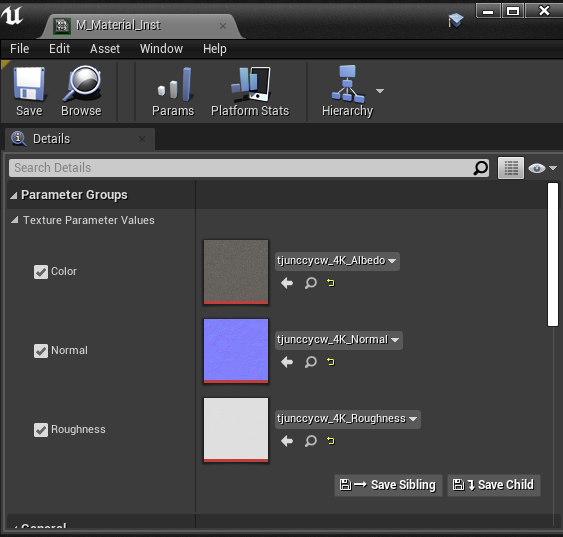Image resolution: width=563 pixels, height=537 pixels.
Task: Open the tutorials graduation cap icon
Action: [x=455, y=20]
